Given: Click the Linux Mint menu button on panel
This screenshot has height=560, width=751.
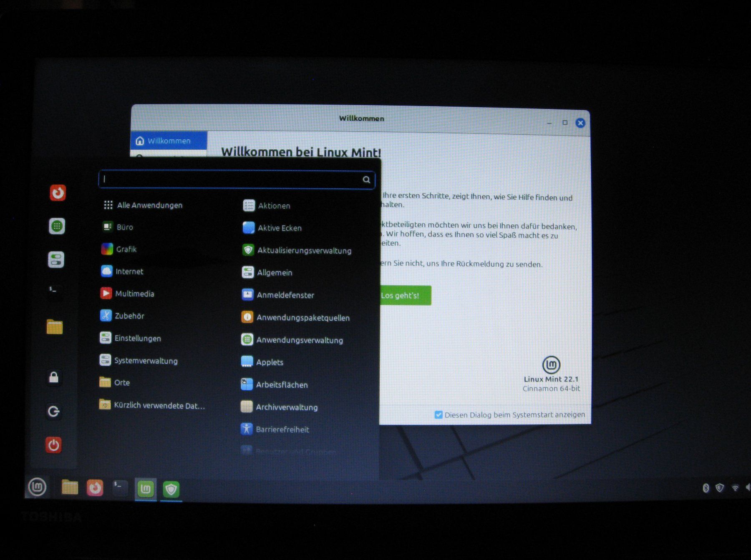Looking at the screenshot, I should [x=37, y=487].
